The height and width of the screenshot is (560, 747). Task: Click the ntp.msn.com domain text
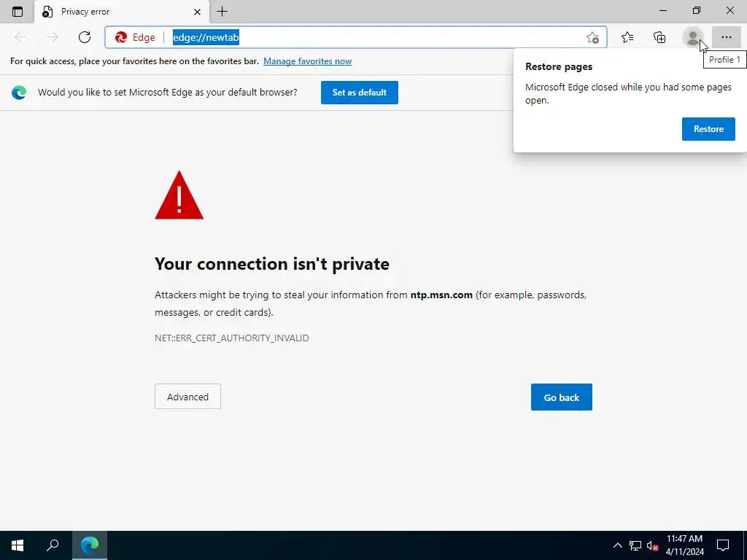[x=441, y=295]
